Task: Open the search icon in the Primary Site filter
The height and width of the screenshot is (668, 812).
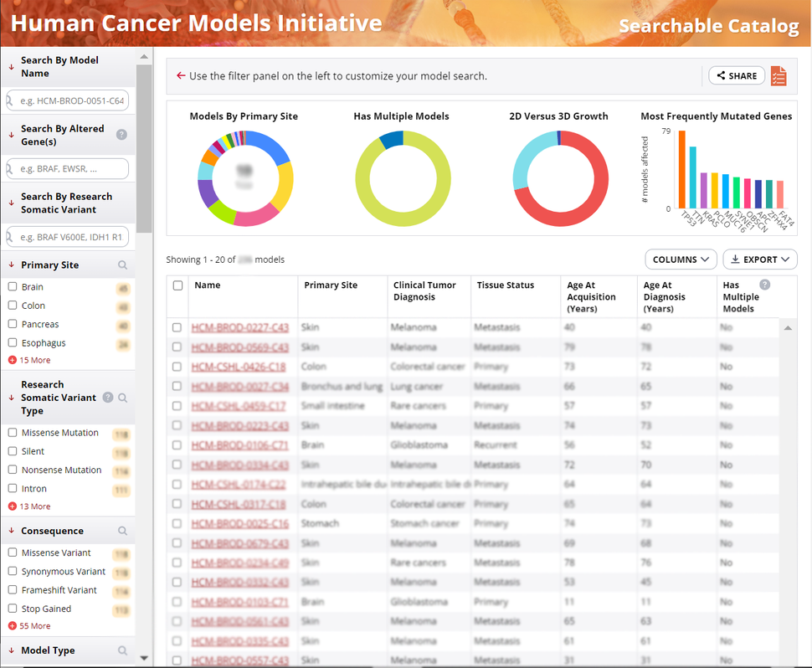Action: [122, 265]
